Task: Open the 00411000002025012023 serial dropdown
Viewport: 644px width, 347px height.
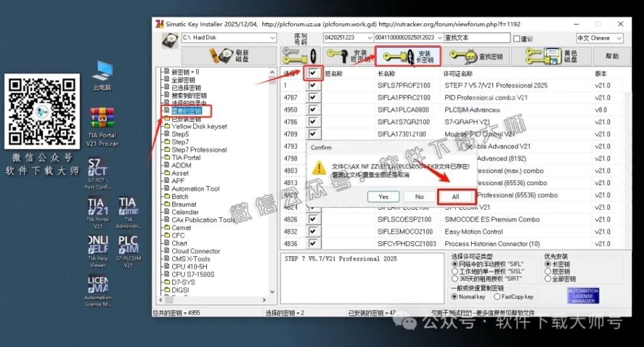Action: (x=440, y=38)
